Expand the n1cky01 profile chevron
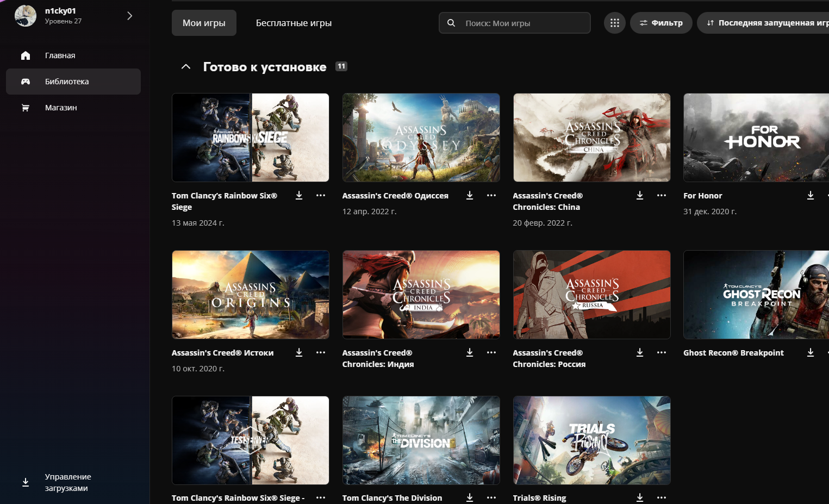This screenshot has width=829, height=504. tap(129, 16)
